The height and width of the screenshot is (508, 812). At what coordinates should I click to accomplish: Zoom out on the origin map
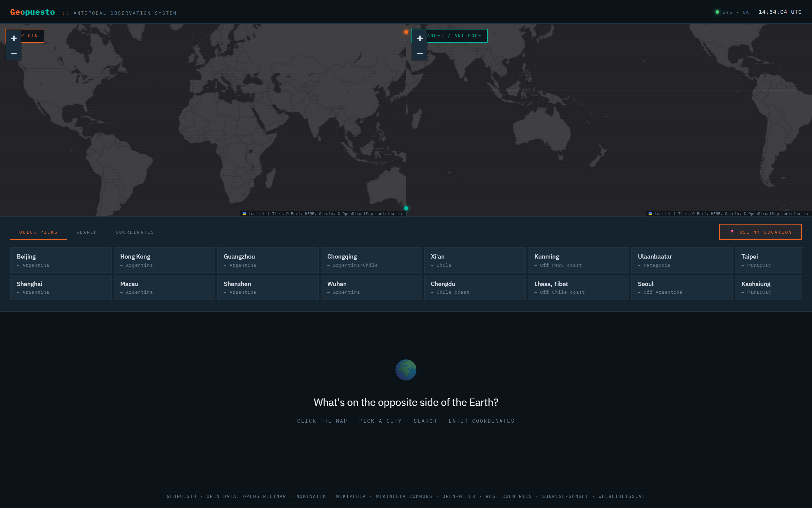coord(14,53)
